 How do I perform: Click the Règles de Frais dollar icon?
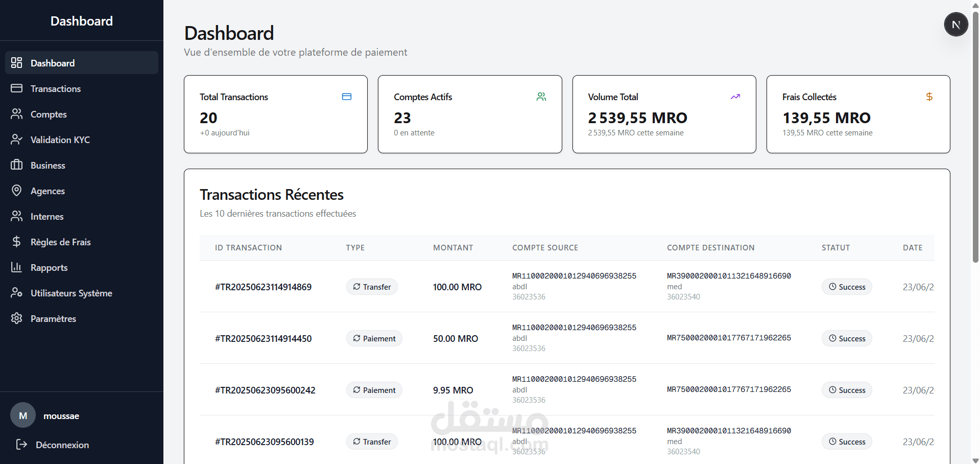click(17, 241)
